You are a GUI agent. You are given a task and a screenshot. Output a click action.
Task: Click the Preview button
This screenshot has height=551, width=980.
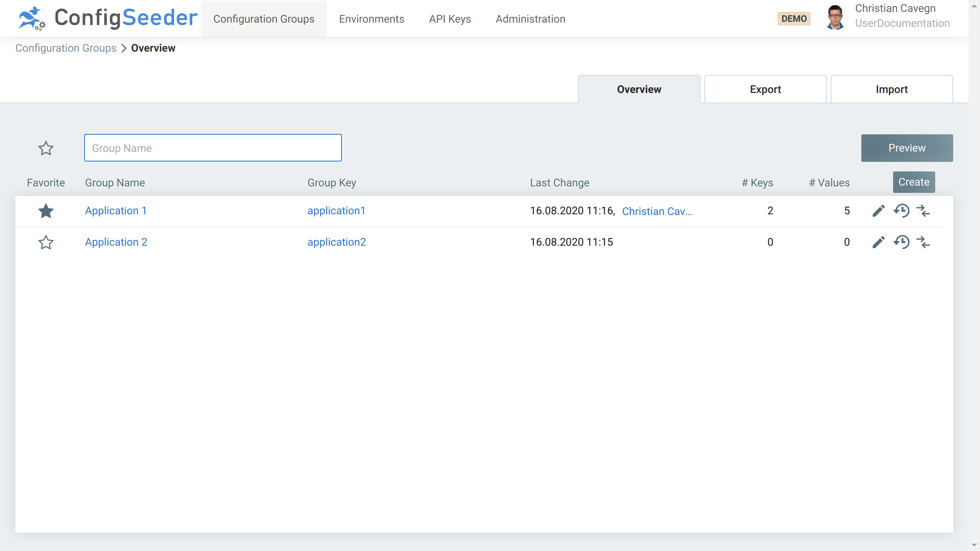click(x=906, y=148)
